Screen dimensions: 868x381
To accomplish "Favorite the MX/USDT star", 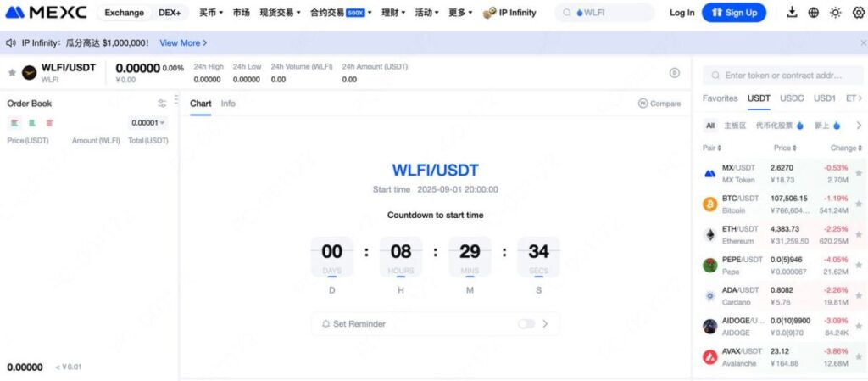I will tap(859, 173).
